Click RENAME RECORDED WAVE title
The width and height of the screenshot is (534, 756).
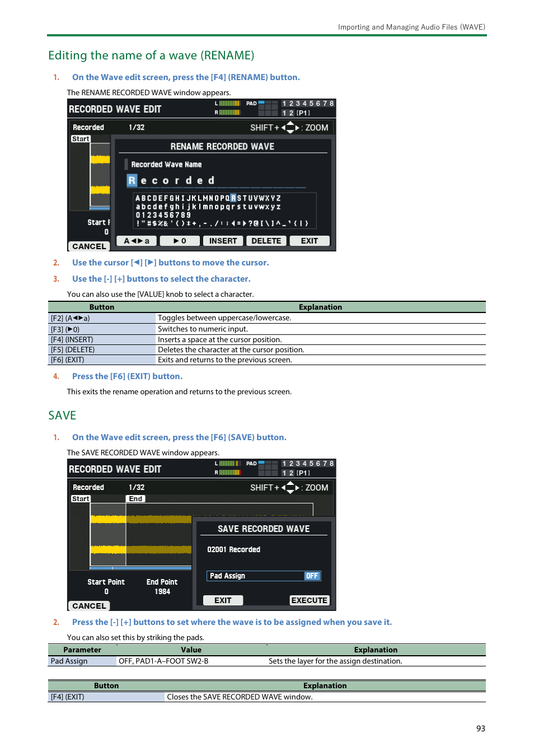222,147
